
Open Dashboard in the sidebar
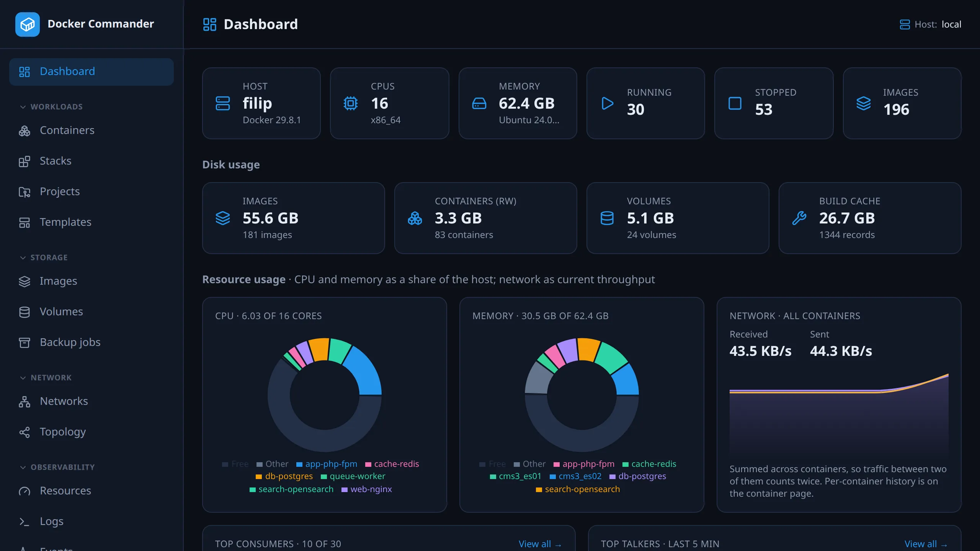pyautogui.click(x=91, y=72)
